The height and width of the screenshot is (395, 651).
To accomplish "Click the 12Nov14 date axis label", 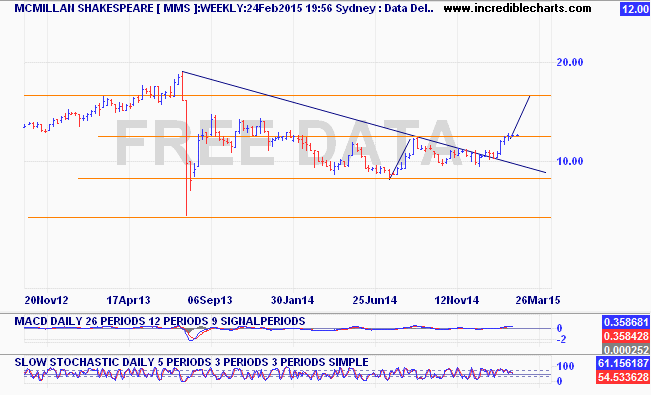I will [x=457, y=300].
